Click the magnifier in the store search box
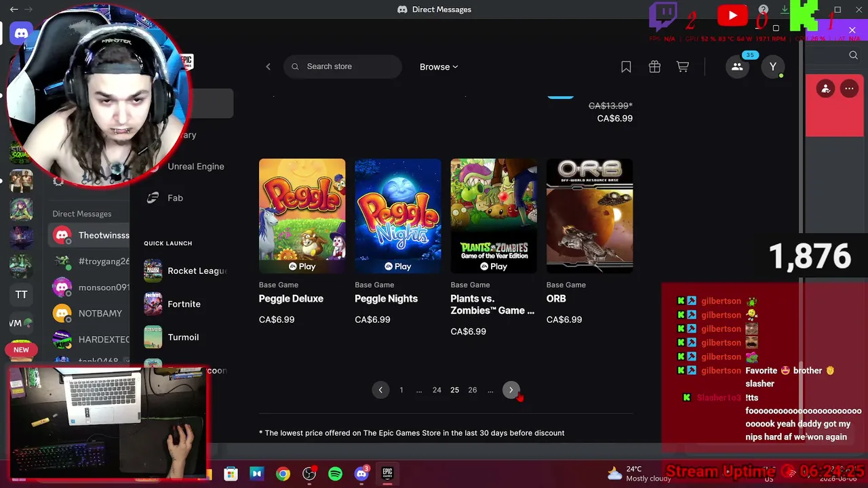This screenshot has width=868, height=488. point(295,66)
